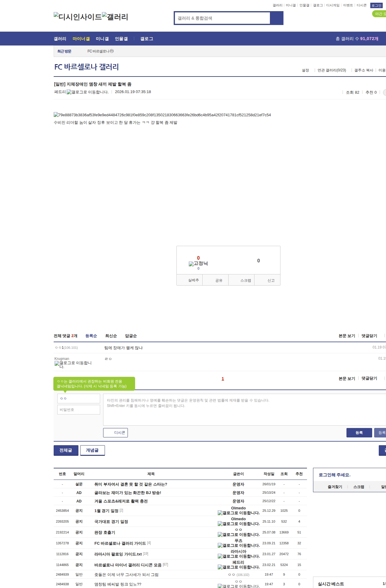The height and width of the screenshot is (588, 386).
Task: Click the 갤러리 logo image in the header
Action: point(115,17)
